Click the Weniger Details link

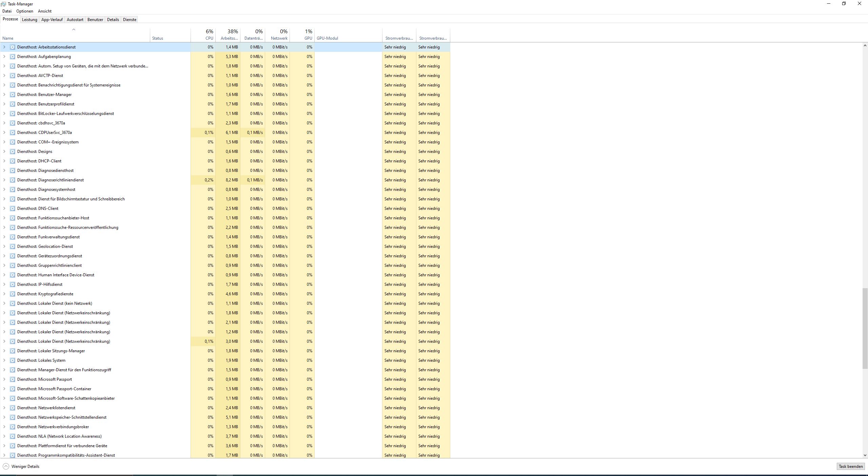pos(25,467)
